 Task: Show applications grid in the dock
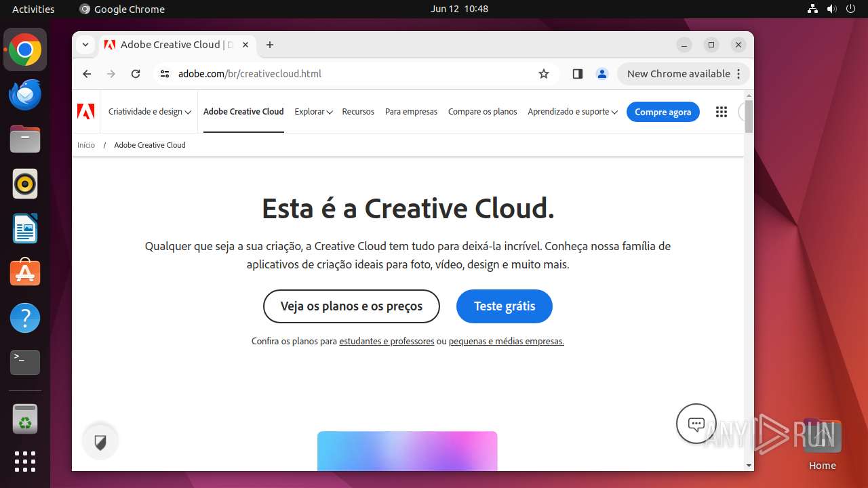coord(25,462)
